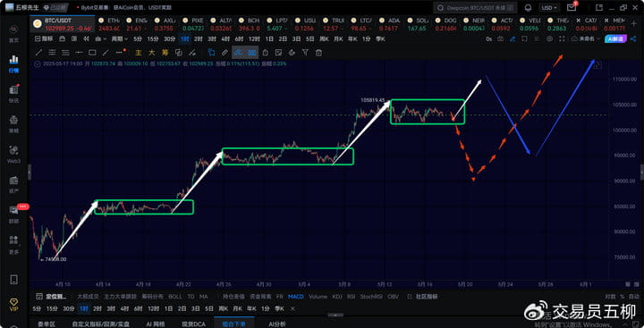Select the rectangle drawing tool
This screenshot has width=644, height=328.
[x=92, y=53]
